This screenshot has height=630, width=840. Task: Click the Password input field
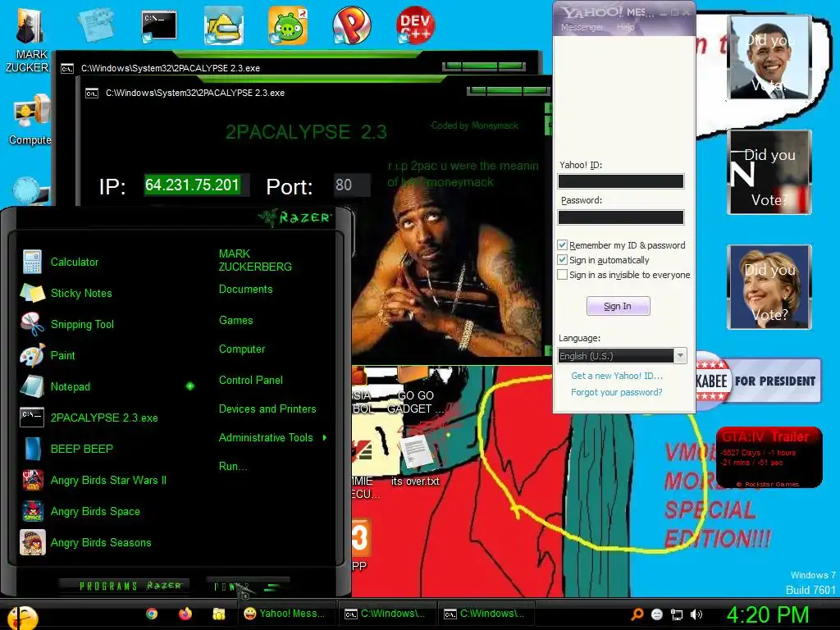(x=621, y=217)
